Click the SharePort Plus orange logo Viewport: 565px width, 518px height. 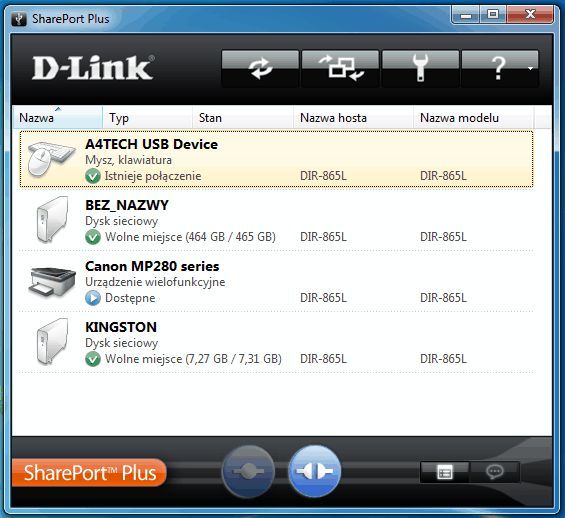coord(89,472)
